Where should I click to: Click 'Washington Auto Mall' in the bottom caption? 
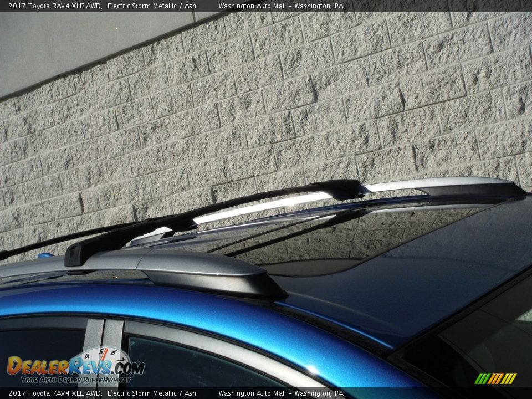253,393
